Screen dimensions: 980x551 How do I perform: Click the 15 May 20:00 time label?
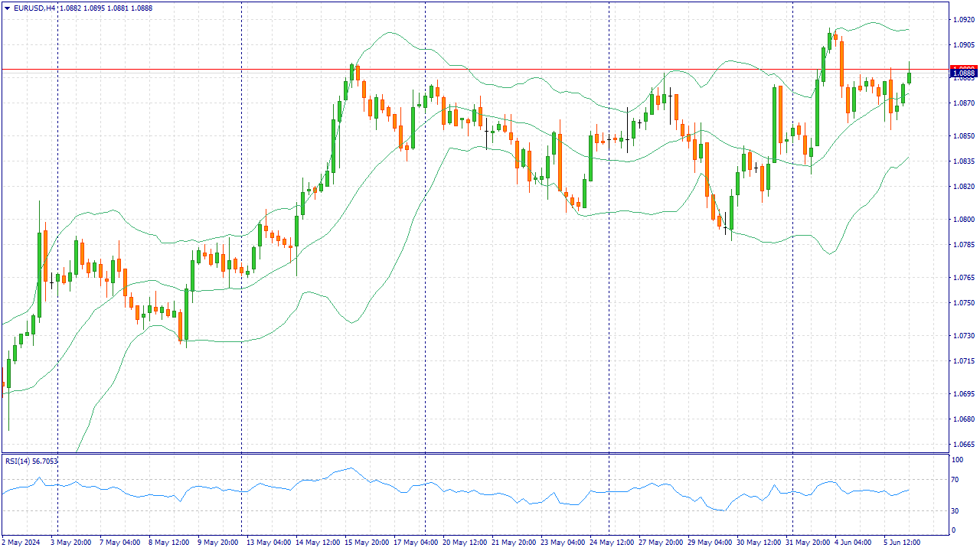pos(367,542)
